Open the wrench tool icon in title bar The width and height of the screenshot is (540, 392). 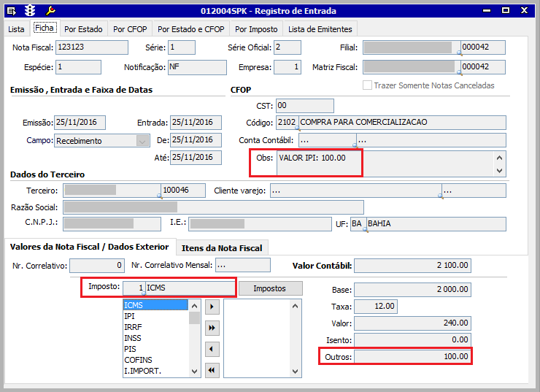pos(50,11)
